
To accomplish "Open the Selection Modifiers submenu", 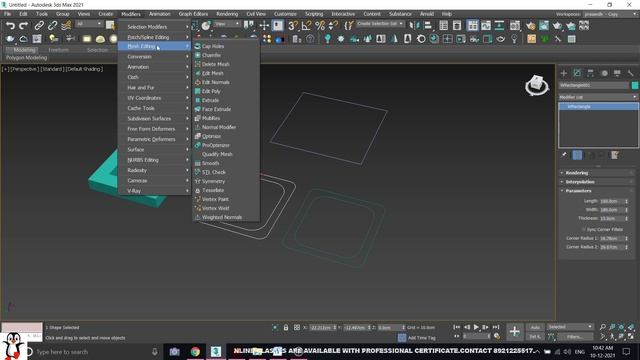I will tap(155, 27).
